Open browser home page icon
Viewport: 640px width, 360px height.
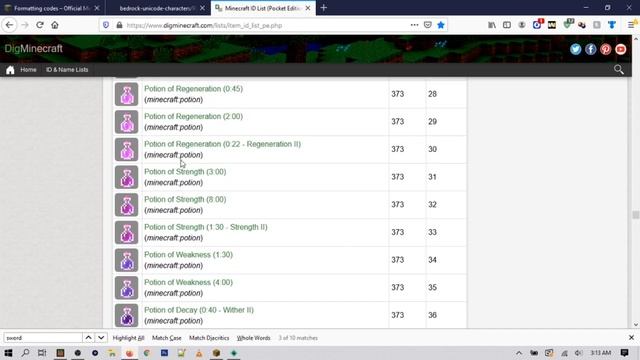tap(55, 25)
